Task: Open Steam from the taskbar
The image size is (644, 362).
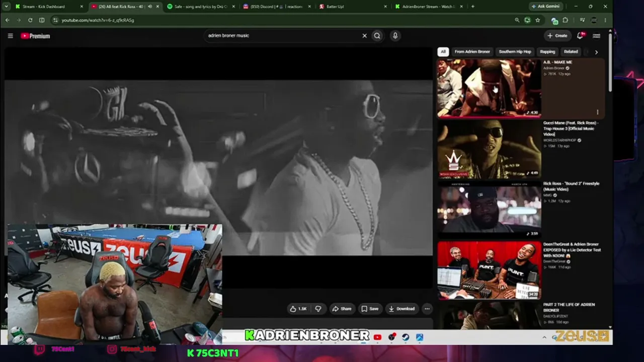Action: [406, 337]
